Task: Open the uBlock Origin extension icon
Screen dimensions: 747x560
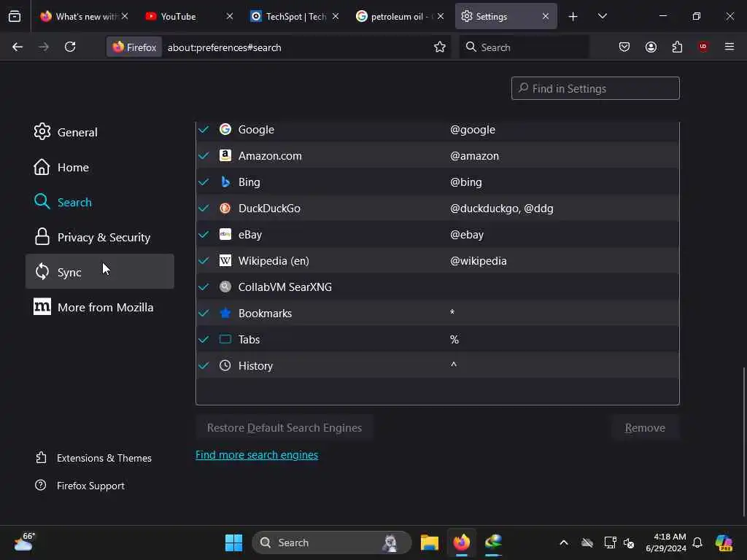Action: point(703,47)
